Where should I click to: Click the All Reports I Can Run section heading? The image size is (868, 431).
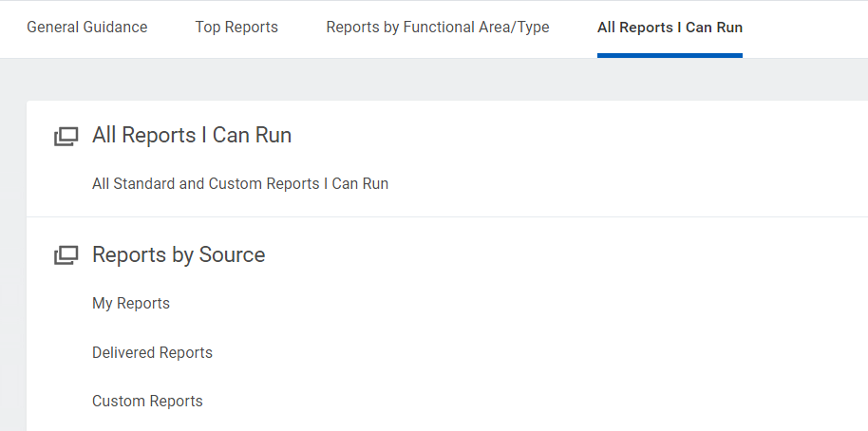click(x=192, y=135)
